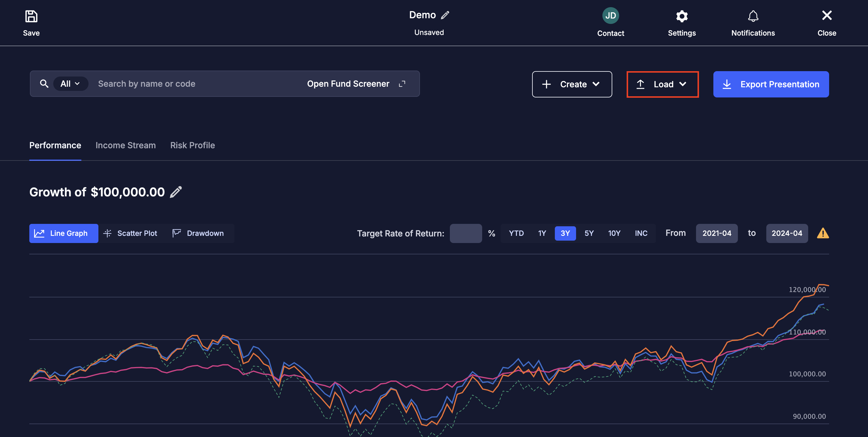868x437 pixels.
Task: Select the 5Y time range
Action: pos(589,233)
